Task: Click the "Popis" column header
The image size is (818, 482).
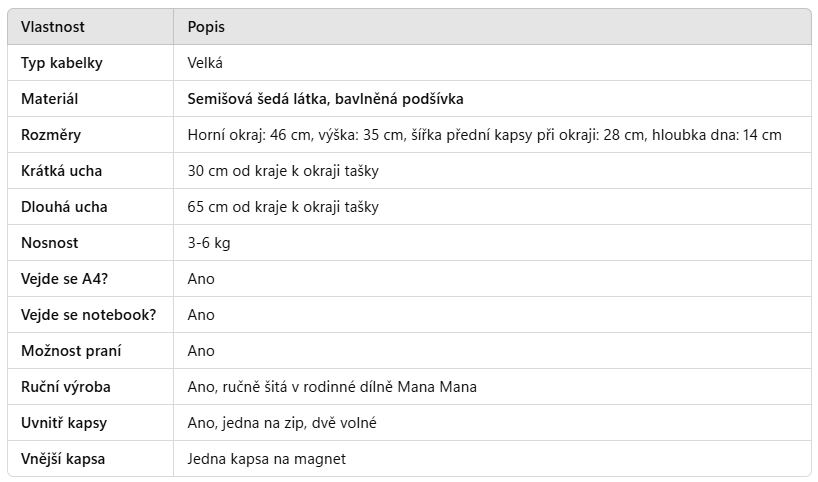Action: [206, 27]
